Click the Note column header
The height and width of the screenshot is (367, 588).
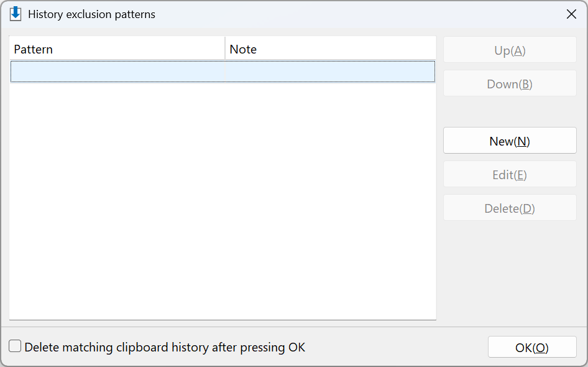[331, 49]
